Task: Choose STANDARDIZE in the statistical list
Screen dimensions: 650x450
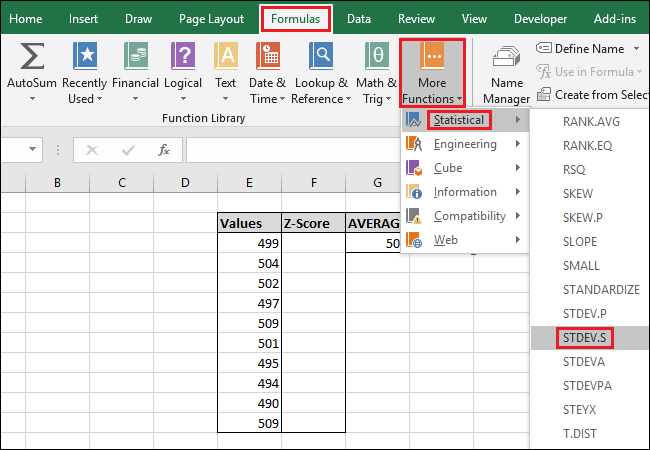Action: coord(601,290)
